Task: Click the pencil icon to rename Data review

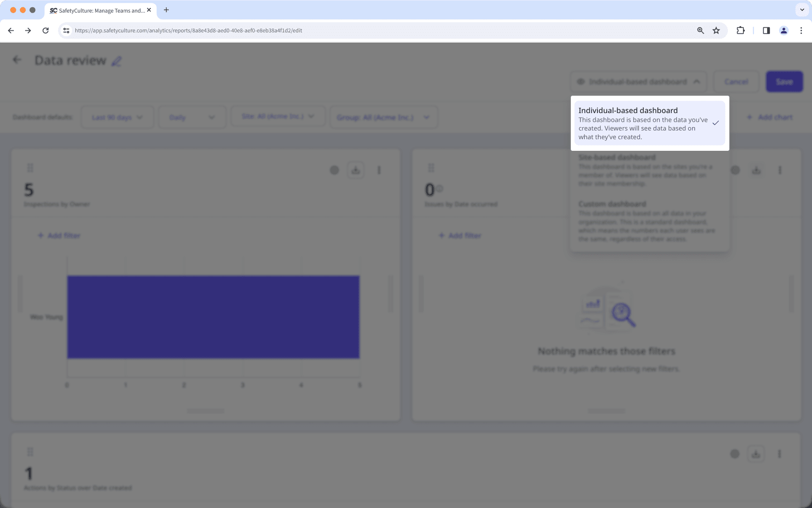Action: tap(116, 61)
